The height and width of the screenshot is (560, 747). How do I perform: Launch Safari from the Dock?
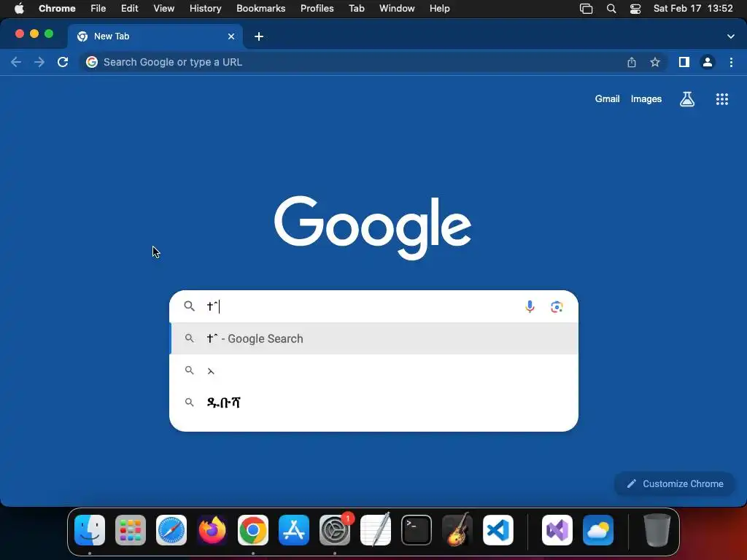171,530
